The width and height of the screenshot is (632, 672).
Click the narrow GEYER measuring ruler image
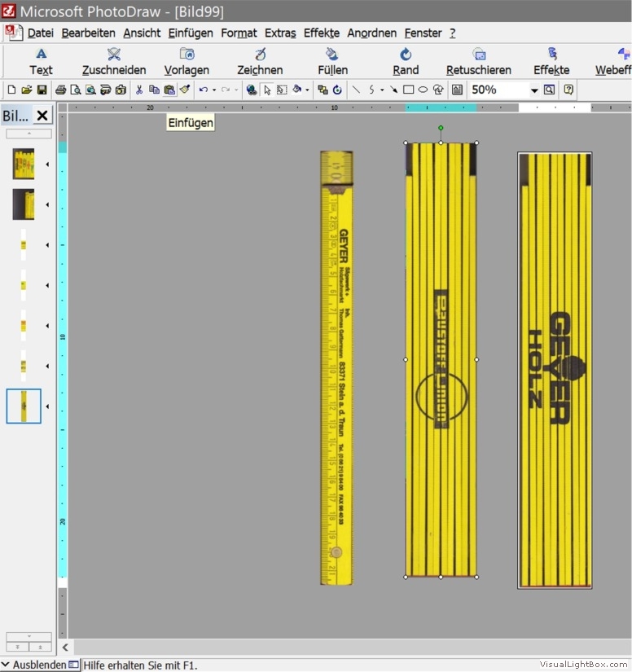[337, 367]
